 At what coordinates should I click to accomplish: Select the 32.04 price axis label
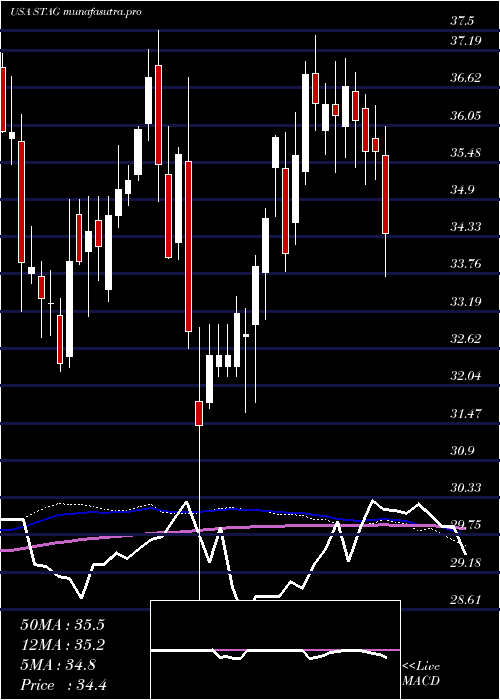466,375
